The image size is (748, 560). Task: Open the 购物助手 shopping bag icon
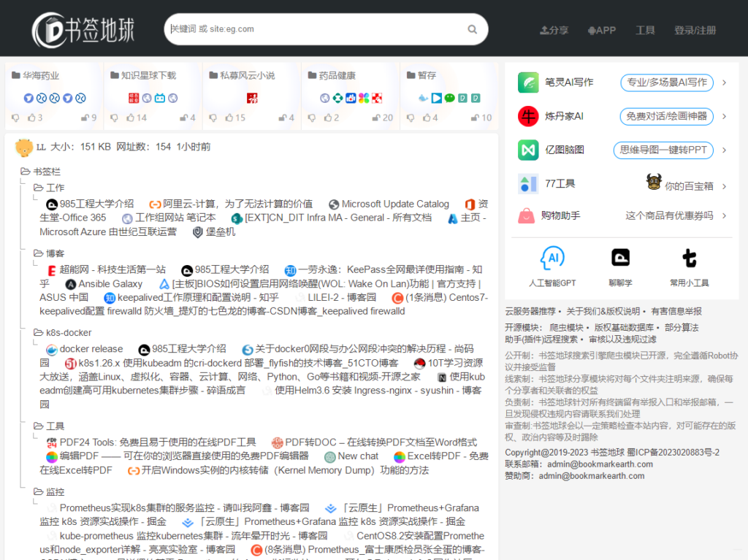pos(527,215)
